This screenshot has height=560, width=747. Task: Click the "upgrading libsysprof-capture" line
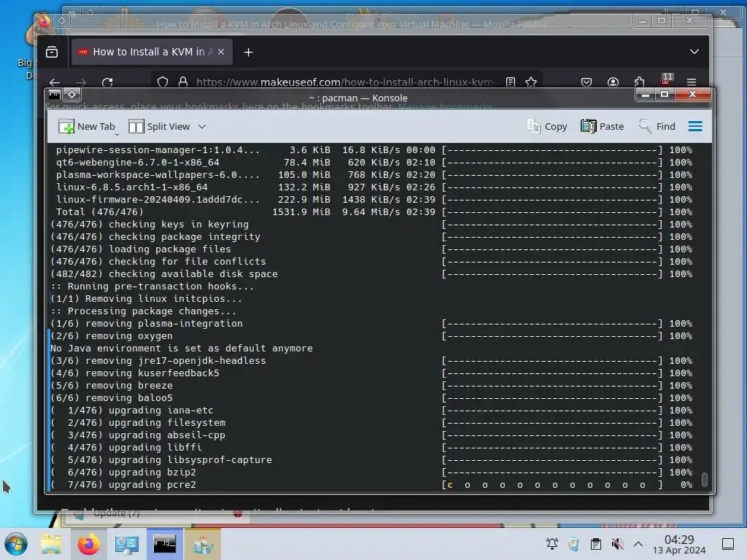190,460
